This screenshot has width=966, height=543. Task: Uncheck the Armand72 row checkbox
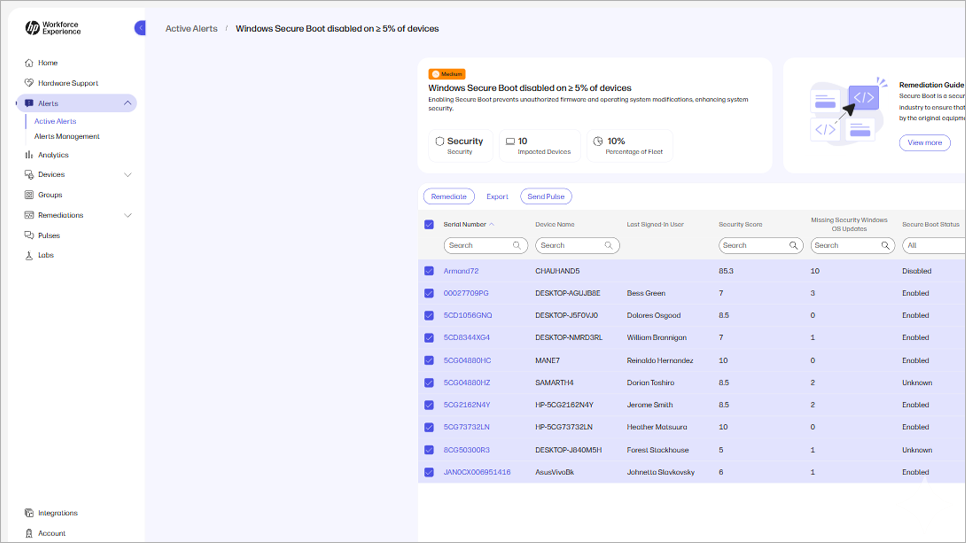point(429,271)
